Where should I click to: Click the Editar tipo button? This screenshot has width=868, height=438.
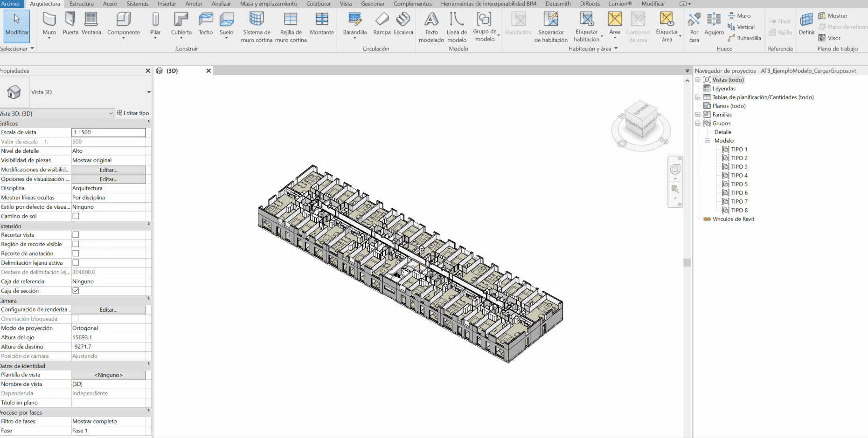coord(133,113)
